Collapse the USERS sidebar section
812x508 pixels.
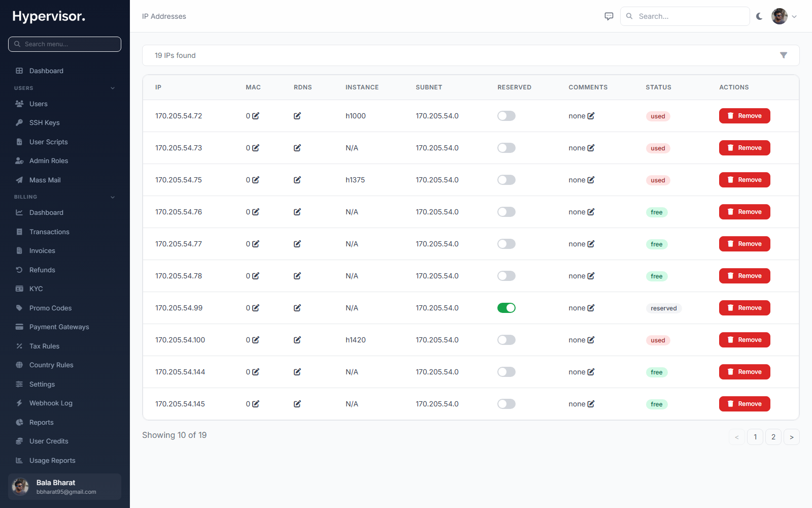point(113,88)
